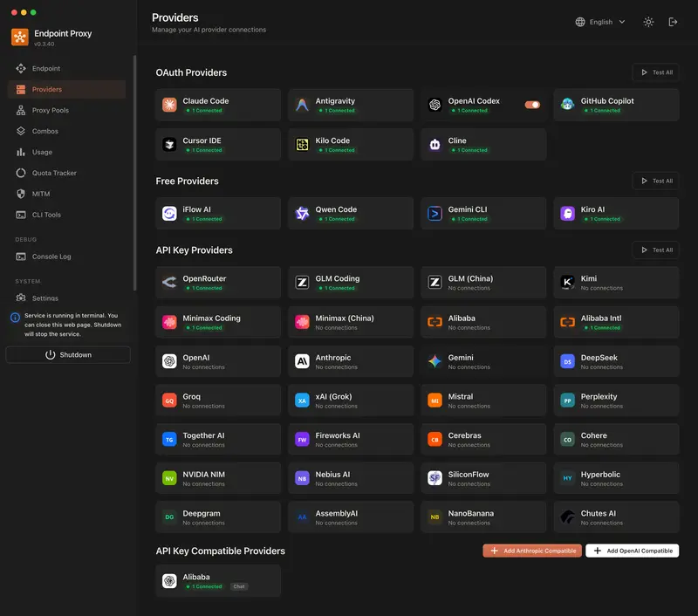This screenshot has width=698, height=616.
Task: Click the logout icon in header
Action: click(673, 22)
